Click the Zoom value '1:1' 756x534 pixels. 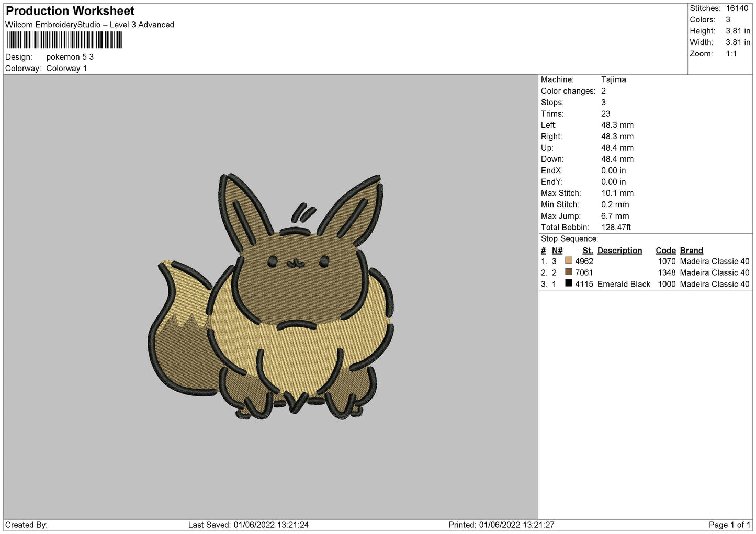click(731, 54)
